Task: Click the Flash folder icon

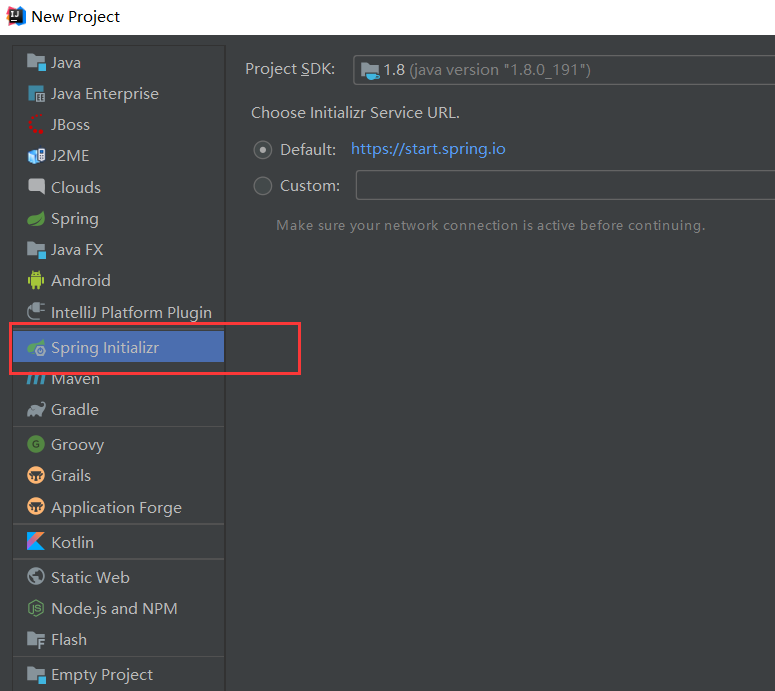Action: click(x=36, y=640)
